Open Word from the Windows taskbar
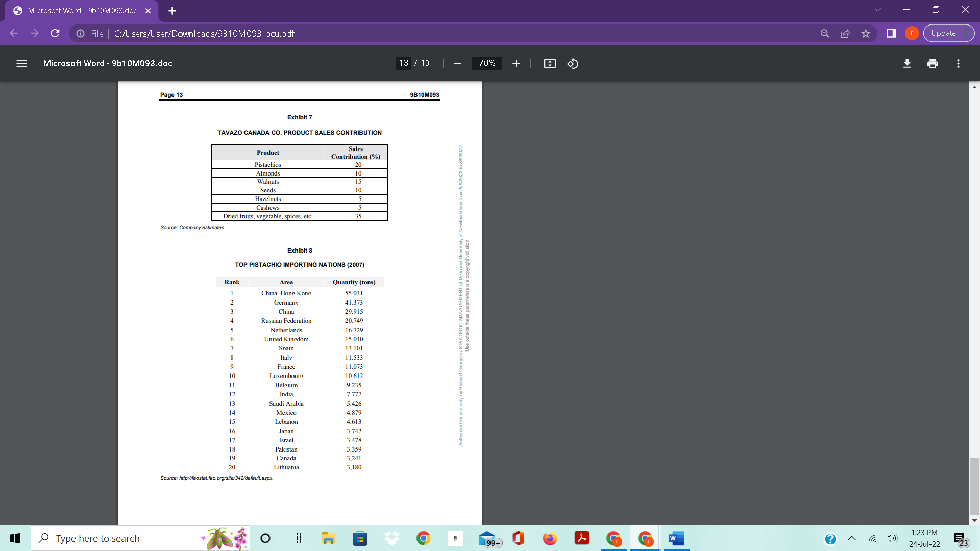The width and height of the screenshot is (980, 551). (x=676, y=538)
